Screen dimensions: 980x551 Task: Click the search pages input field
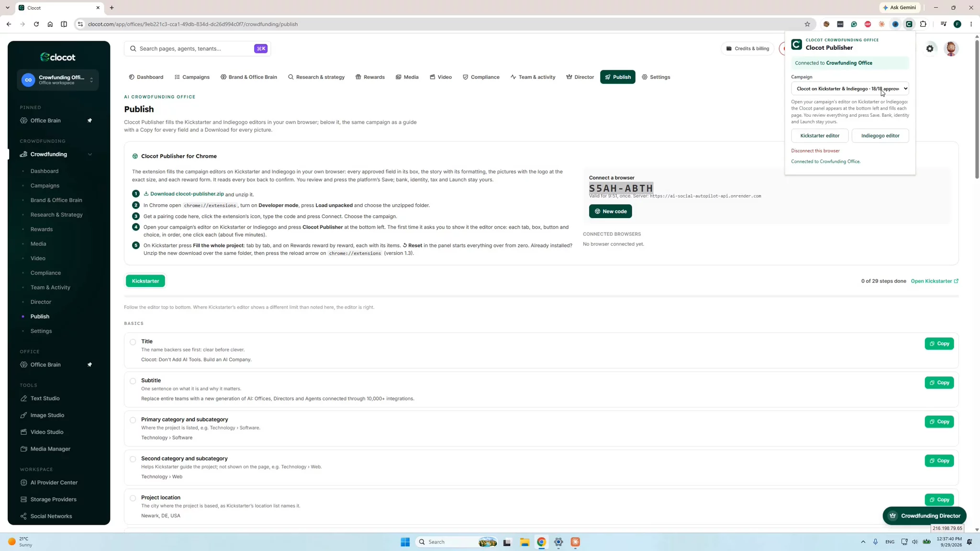click(197, 48)
